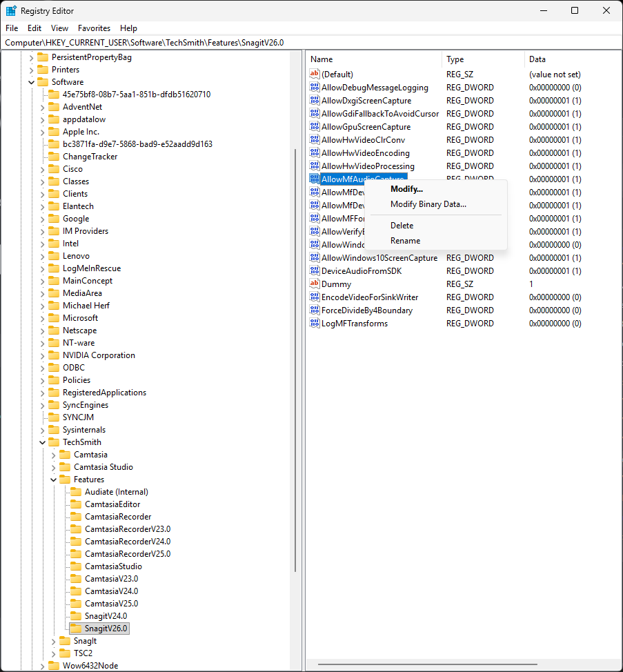Select the SYNCJM key
Screen dimensions: 623x672
pyautogui.click(x=78, y=417)
